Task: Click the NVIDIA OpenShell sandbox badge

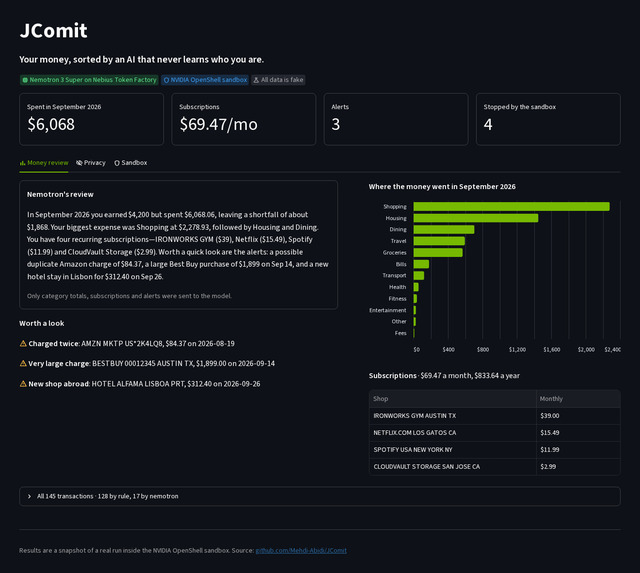Action: click(205, 80)
